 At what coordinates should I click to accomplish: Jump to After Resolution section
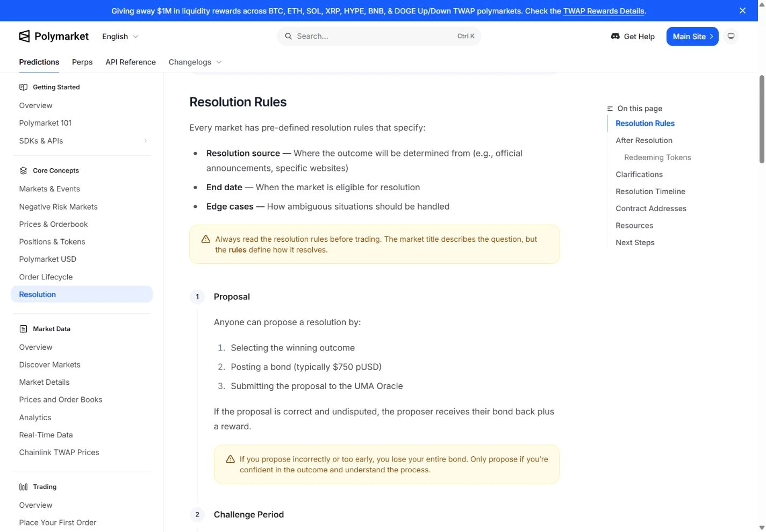644,140
